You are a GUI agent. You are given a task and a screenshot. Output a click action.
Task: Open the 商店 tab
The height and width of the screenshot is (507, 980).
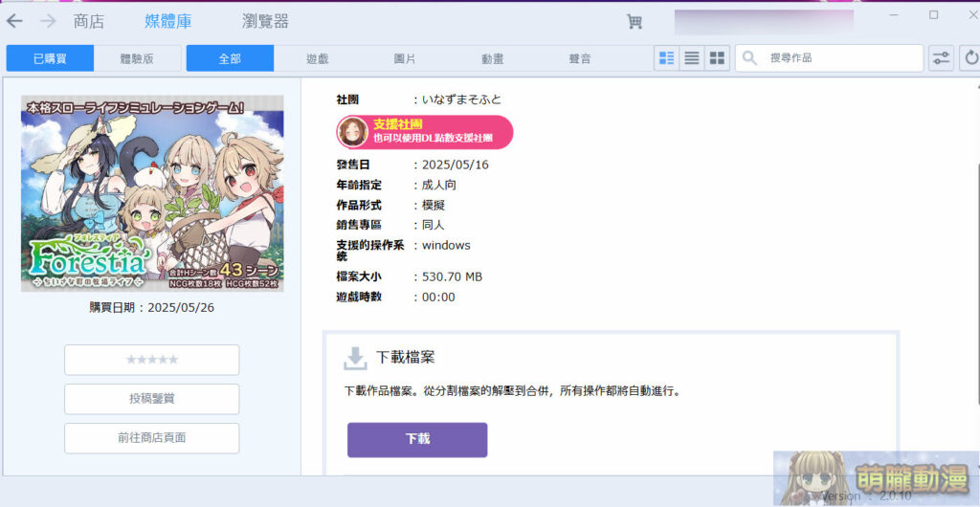point(89,22)
